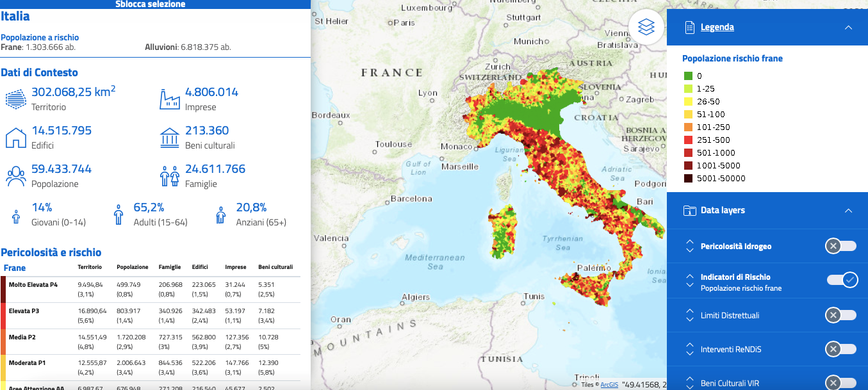868x390 pixels.
Task: Disable the Indicatori di Rischio toggle
Action: [842, 280]
